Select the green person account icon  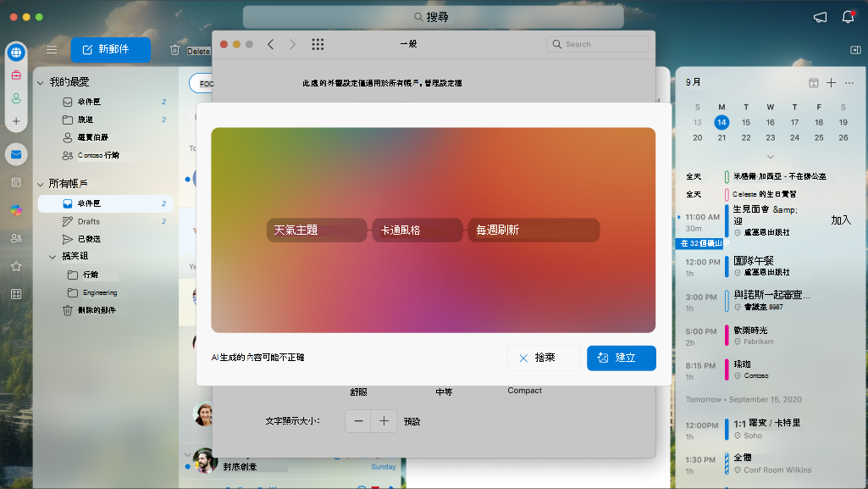coord(16,98)
